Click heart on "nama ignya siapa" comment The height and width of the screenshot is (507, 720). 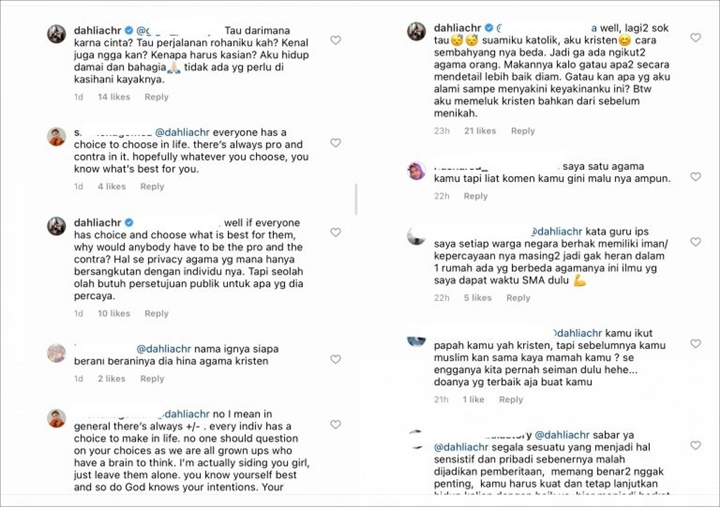pyautogui.click(x=335, y=352)
